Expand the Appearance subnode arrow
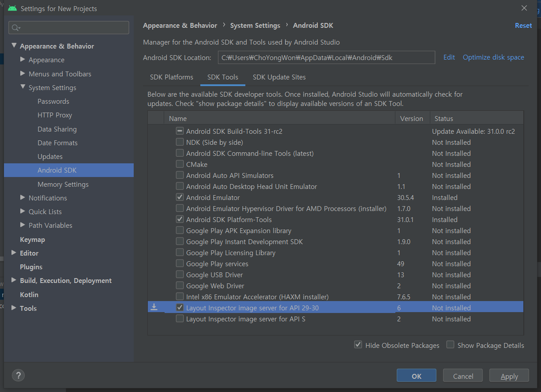Image resolution: width=541 pixels, height=392 pixels. click(x=23, y=60)
